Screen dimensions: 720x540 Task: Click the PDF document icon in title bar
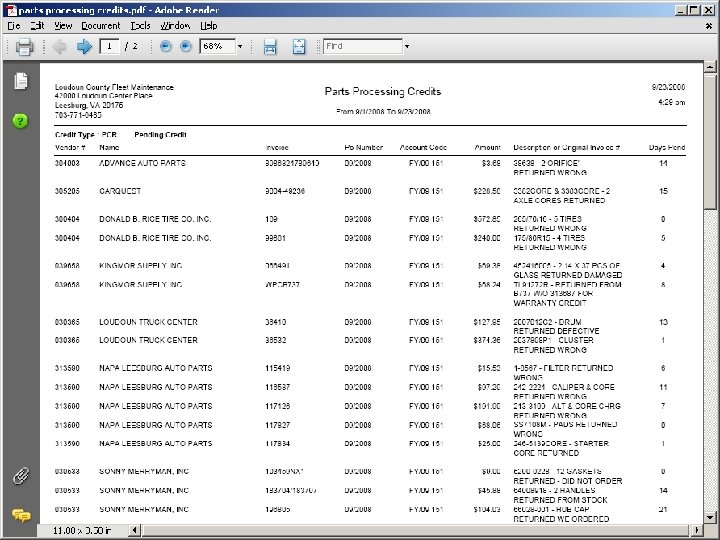pos(11,10)
